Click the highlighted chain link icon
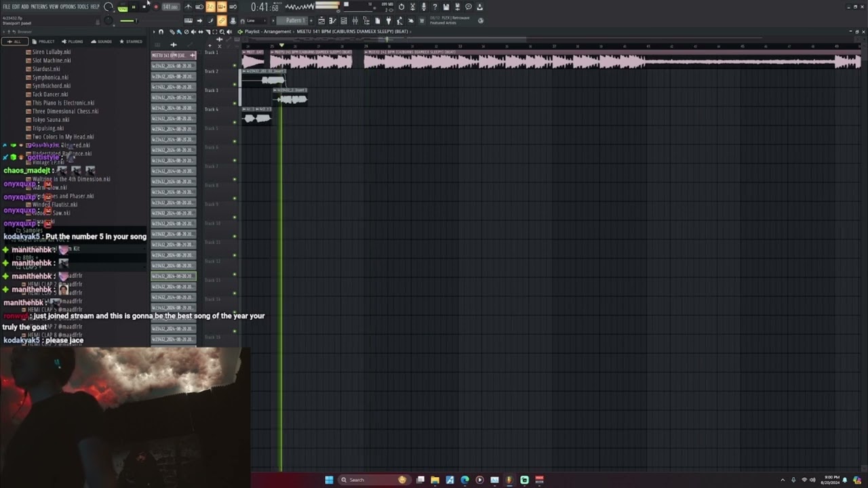Image resolution: width=868 pixels, height=488 pixels. pos(222,20)
